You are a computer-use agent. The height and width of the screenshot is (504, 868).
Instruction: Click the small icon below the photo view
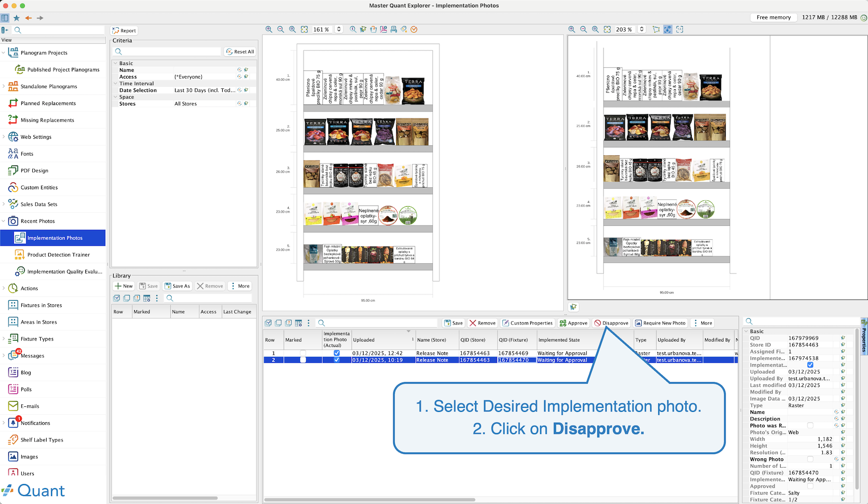click(573, 307)
